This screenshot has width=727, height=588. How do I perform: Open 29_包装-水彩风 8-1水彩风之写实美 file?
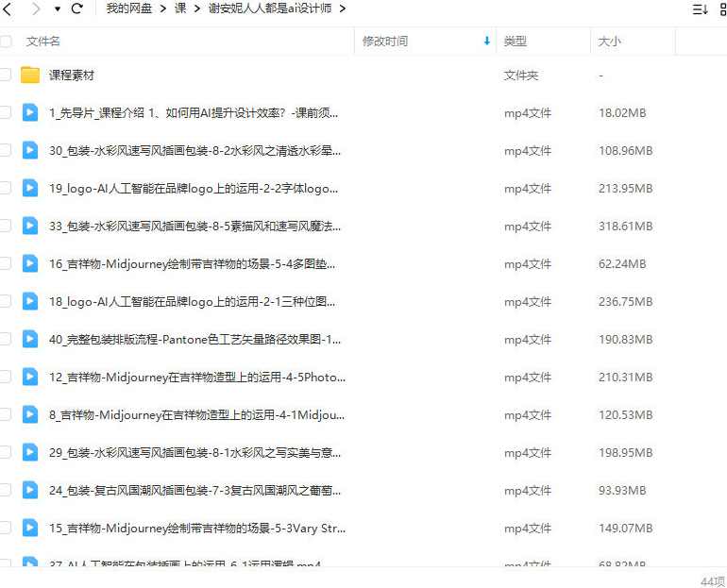[x=194, y=453]
